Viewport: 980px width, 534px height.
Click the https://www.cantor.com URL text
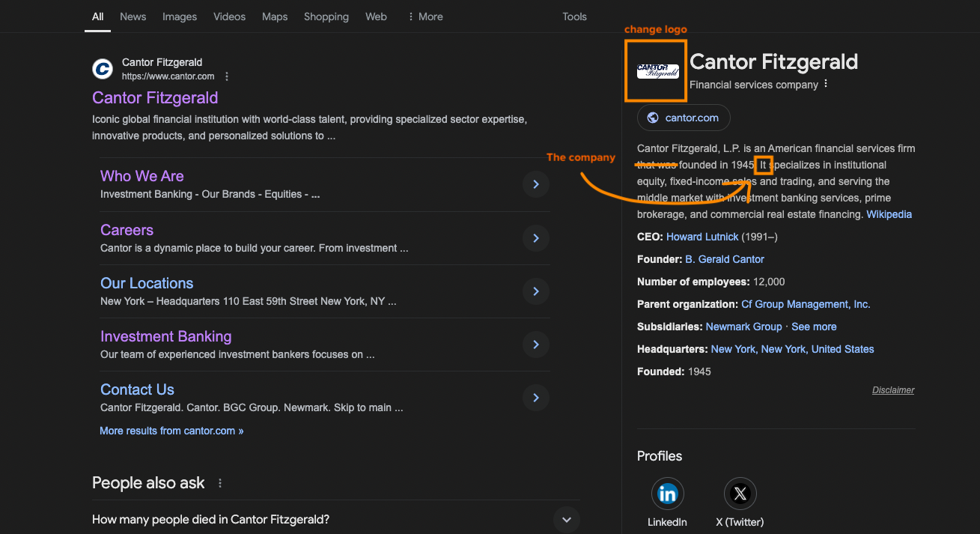(x=168, y=76)
